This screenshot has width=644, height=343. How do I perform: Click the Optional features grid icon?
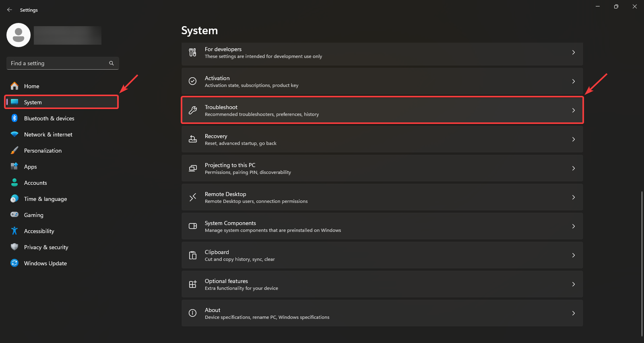tap(193, 284)
